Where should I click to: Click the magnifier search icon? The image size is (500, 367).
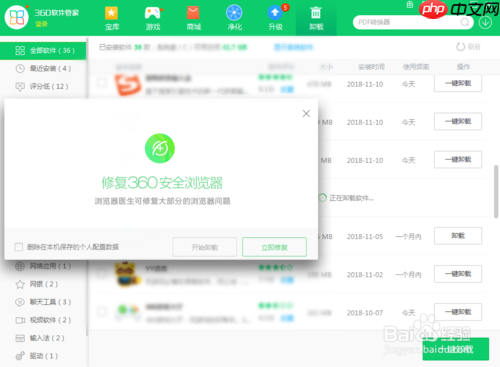465,22
